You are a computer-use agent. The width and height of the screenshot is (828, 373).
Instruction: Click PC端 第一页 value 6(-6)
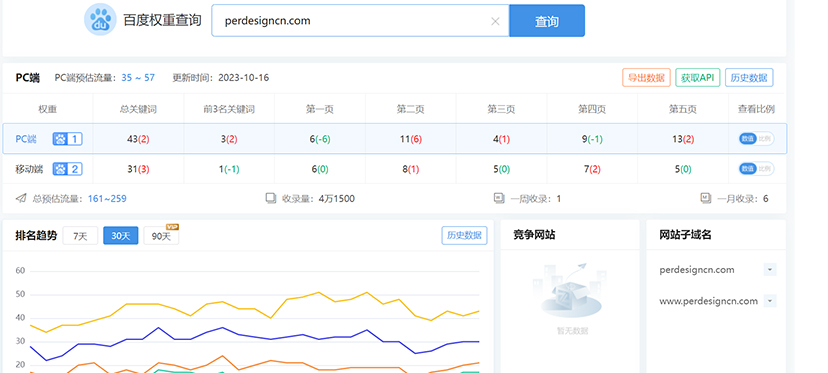coord(320,139)
